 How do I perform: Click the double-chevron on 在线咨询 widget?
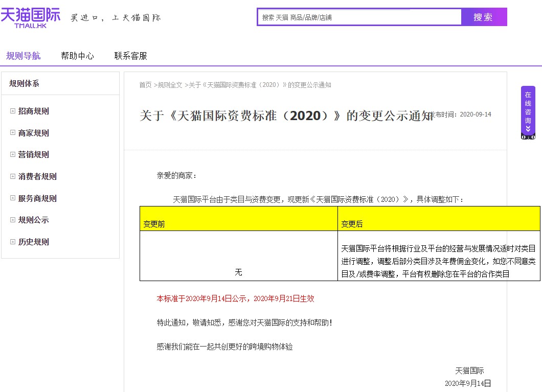(x=528, y=129)
